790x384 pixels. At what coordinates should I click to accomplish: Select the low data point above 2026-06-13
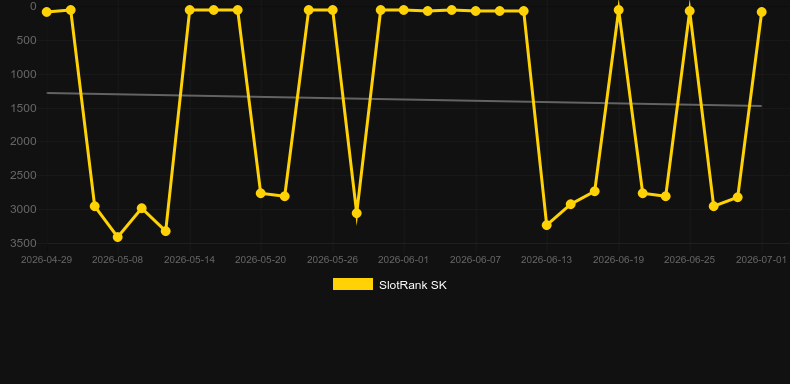click(x=547, y=225)
